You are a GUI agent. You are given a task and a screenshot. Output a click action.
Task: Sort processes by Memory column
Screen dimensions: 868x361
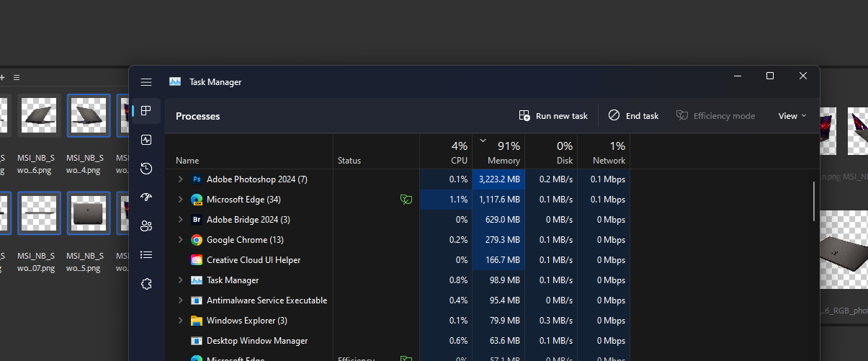[498, 152]
